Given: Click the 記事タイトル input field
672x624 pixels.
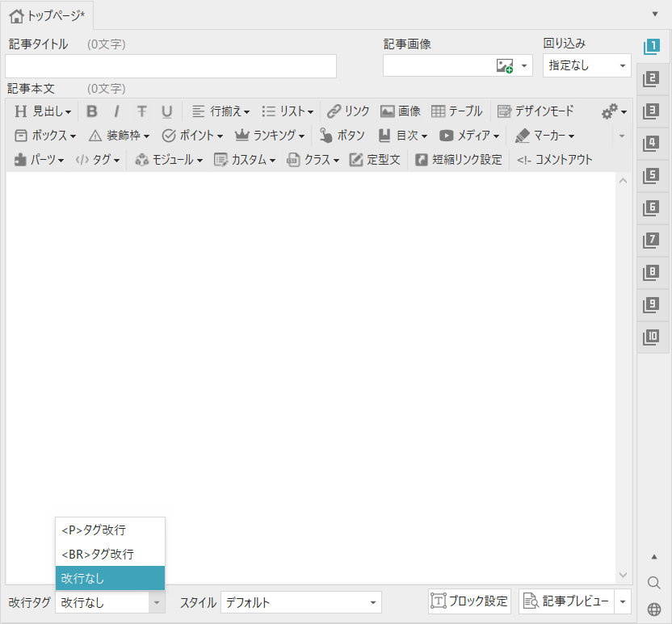Looking at the screenshot, I should (x=170, y=66).
